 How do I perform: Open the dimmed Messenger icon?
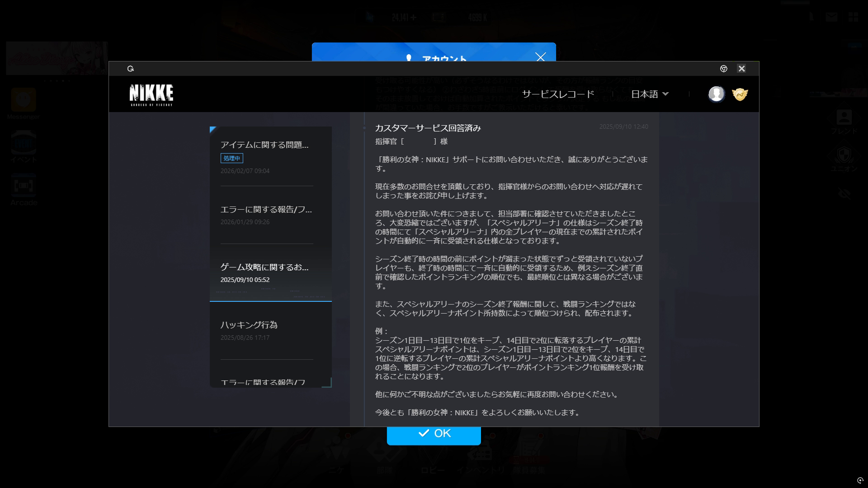(x=24, y=100)
